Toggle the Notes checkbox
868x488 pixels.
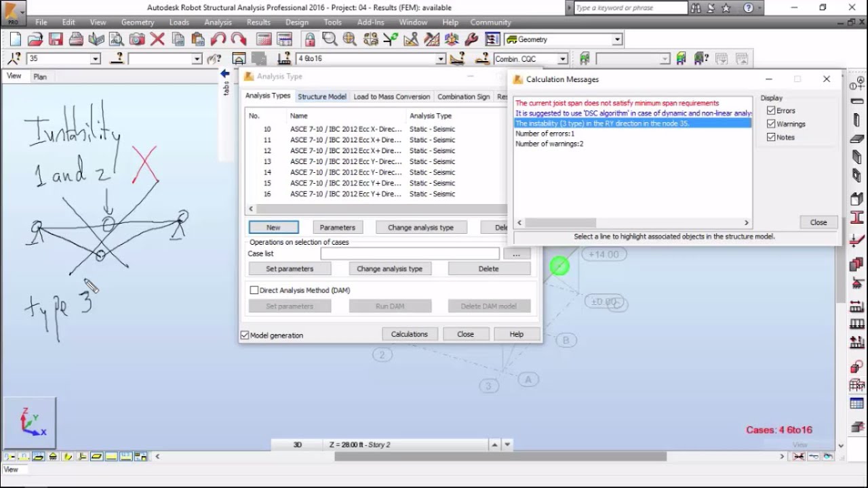771,137
